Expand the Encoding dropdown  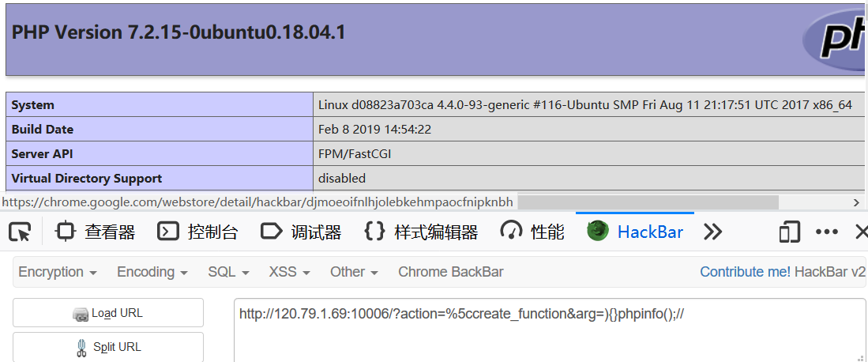[152, 272]
